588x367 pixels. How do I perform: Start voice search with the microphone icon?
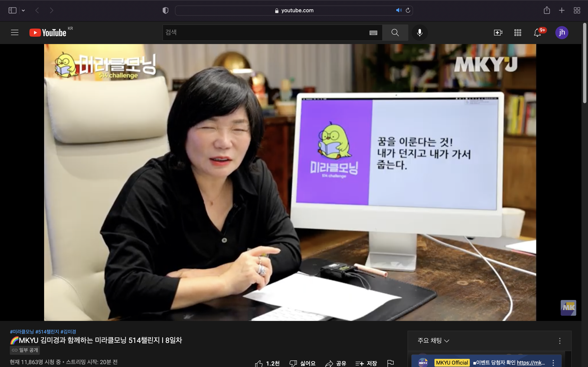point(419,33)
